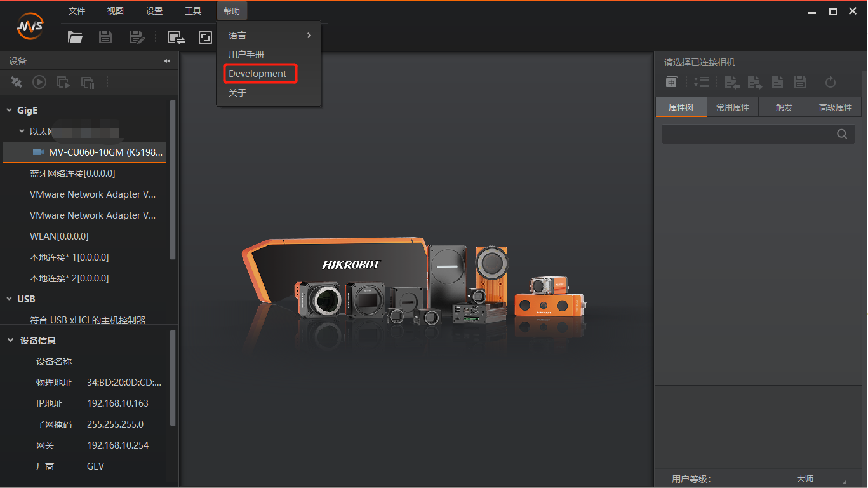Open the 视图 menu
The height and width of the screenshot is (488, 868).
(116, 11)
